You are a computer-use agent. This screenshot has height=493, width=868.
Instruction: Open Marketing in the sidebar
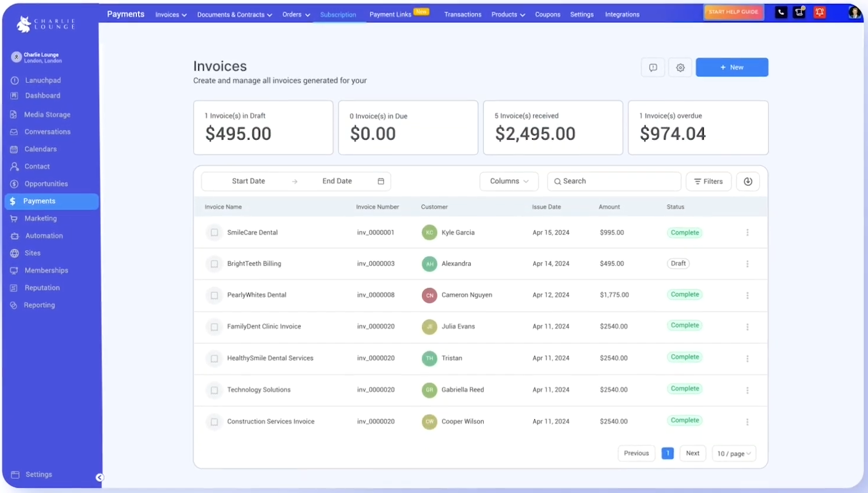tap(41, 219)
